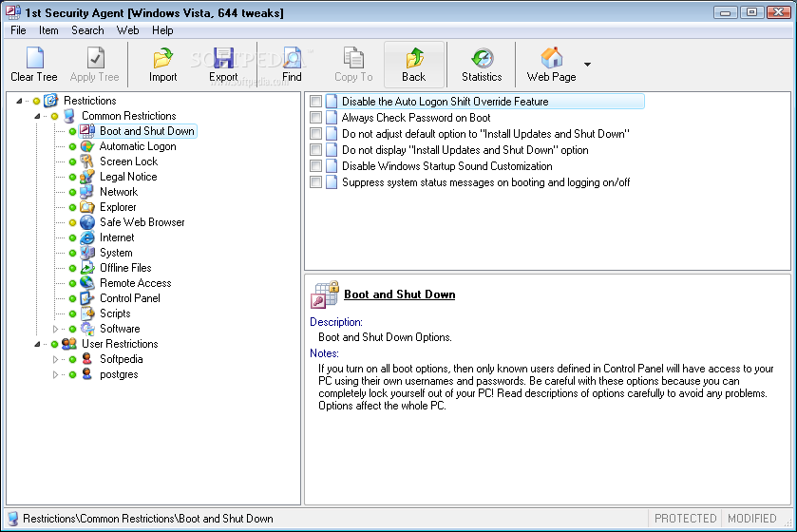Image resolution: width=797 pixels, height=532 pixels.
Task: Open the Help menu
Action: tap(162, 30)
